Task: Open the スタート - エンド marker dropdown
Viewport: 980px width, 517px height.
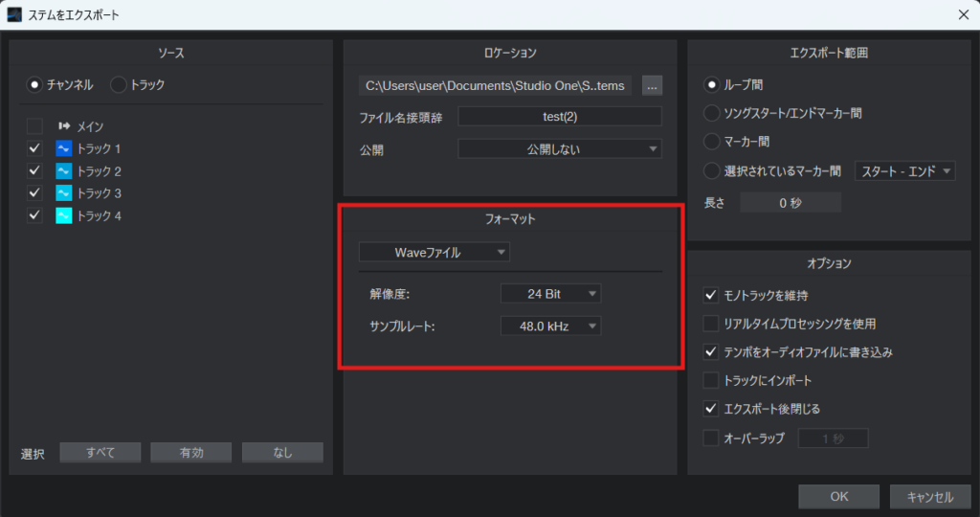Action: click(x=905, y=170)
